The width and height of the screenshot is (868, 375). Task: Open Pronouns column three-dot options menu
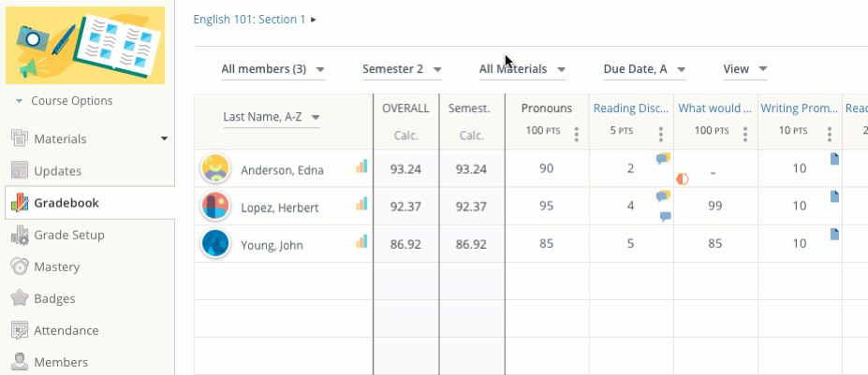576,135
